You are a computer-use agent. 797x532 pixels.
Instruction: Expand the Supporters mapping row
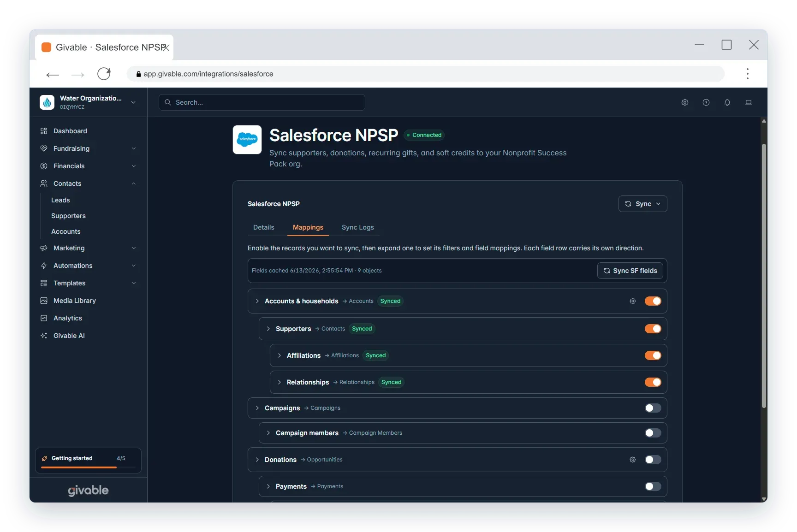268,329
